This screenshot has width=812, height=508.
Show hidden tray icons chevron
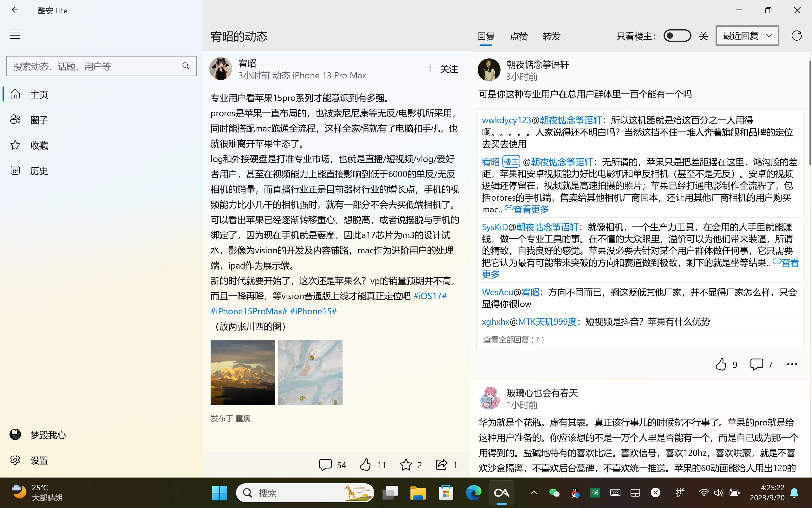[534, 493]
